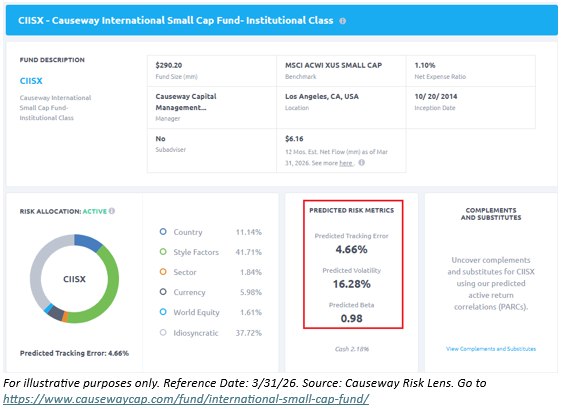Click the 1.10% Net Expense Ratio value
The width and height of the screenshot is (565, 409).
point(425,65)
